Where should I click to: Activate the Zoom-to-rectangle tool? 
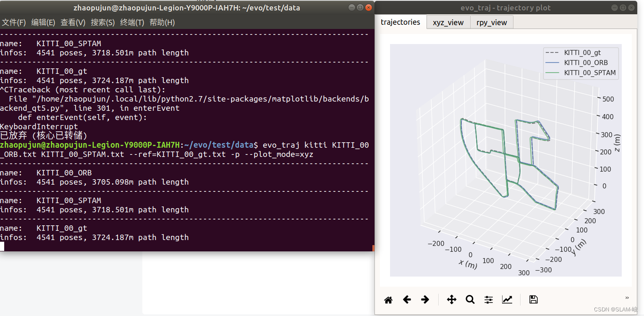(470, 300)
